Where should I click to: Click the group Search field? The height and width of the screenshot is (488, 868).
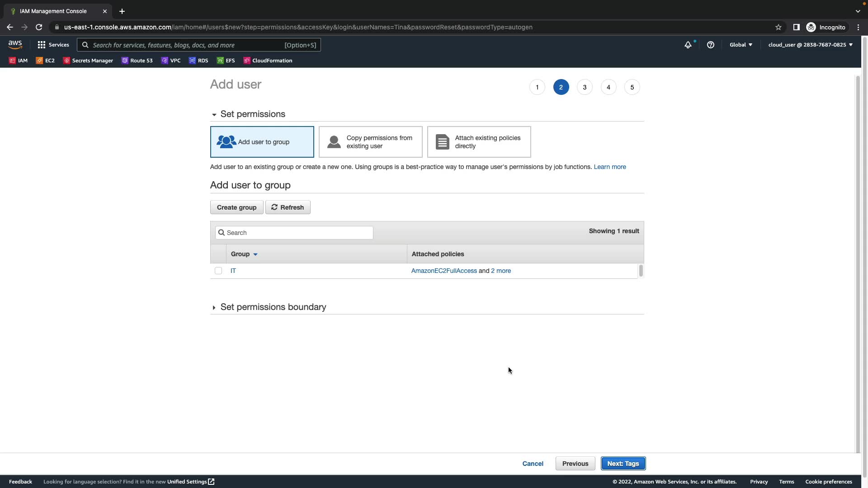point(294,233)
